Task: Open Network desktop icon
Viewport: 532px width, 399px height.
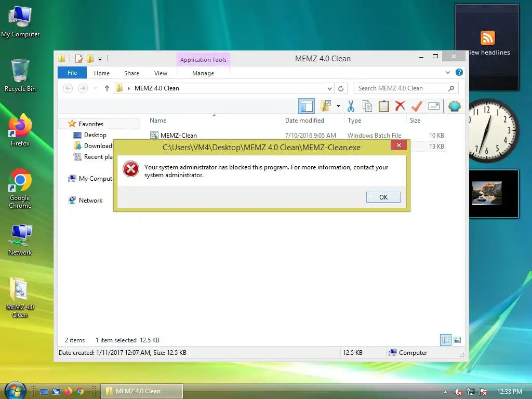Action: pos(20,240)
